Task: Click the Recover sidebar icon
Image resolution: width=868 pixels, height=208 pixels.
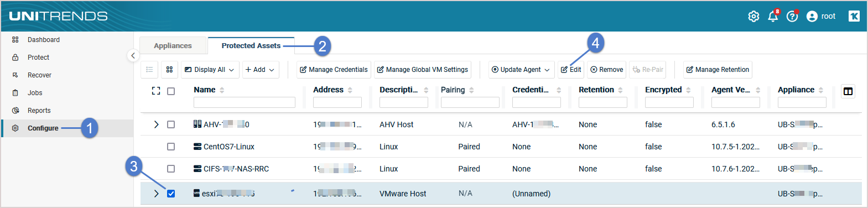Action: [x=15, y=75]
